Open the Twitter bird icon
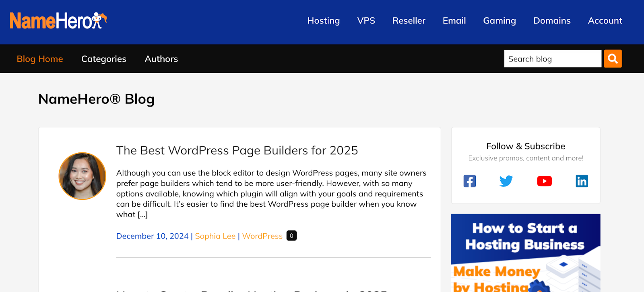The width and height of the screenshot is (644, 292). 506,181
